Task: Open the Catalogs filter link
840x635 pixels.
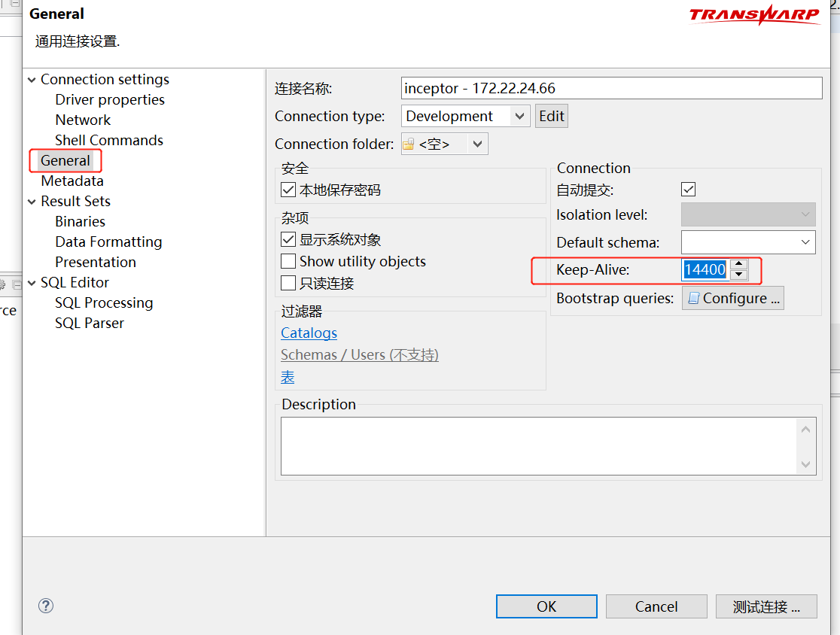Action: point(309,333)
